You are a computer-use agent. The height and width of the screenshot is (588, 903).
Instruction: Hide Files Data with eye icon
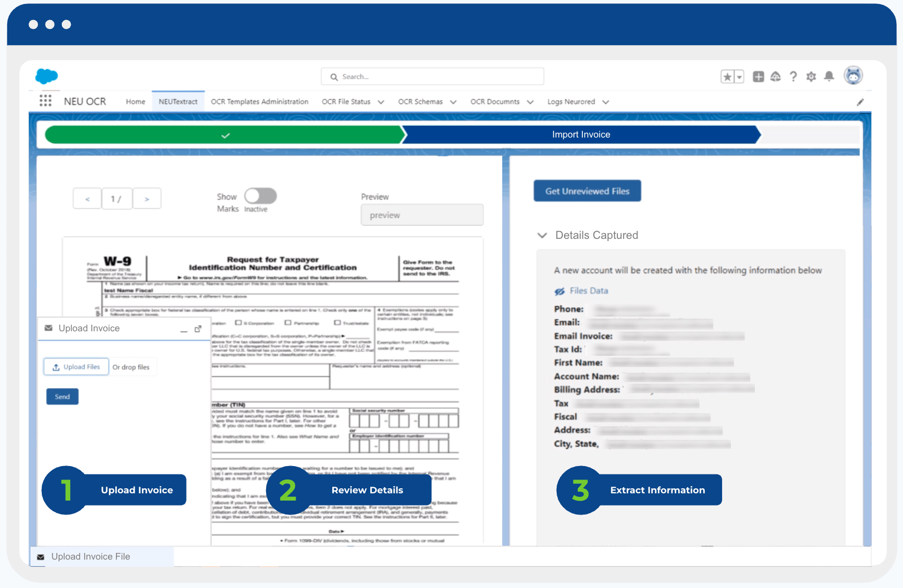point(560,291)
